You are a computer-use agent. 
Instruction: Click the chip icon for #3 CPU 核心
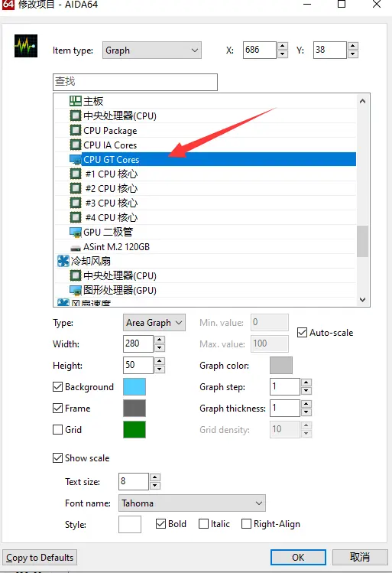76,203
